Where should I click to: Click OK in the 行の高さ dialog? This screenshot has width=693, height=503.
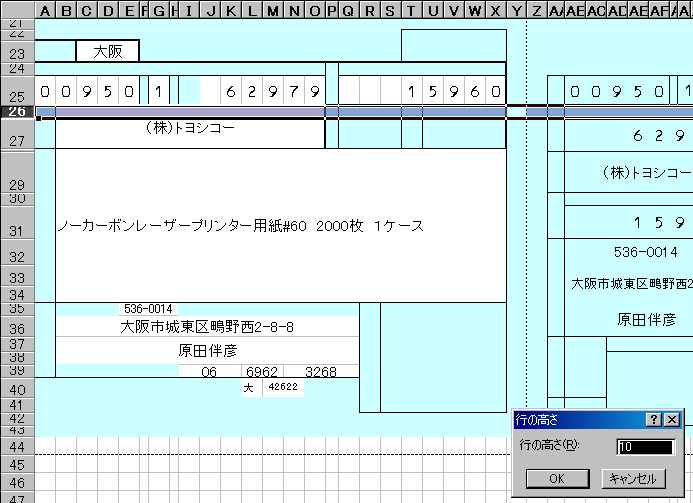(x=557, y=478)
